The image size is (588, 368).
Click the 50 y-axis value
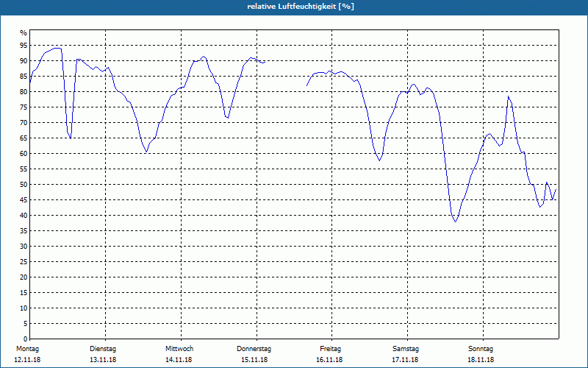pyautogui.click(x=24, y=185)
